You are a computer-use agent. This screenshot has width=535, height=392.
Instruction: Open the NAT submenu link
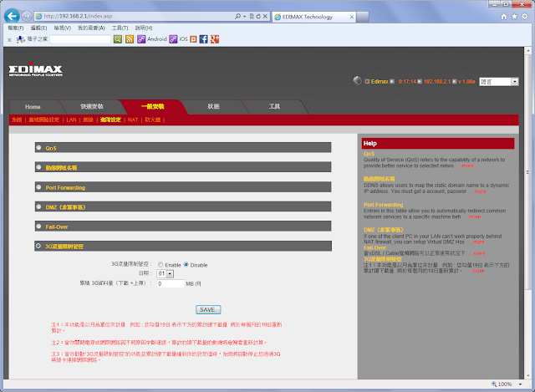(x=133, y=120)
